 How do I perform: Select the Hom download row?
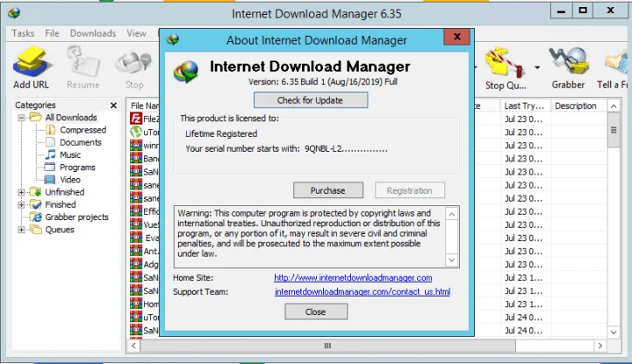click(144, 304)
